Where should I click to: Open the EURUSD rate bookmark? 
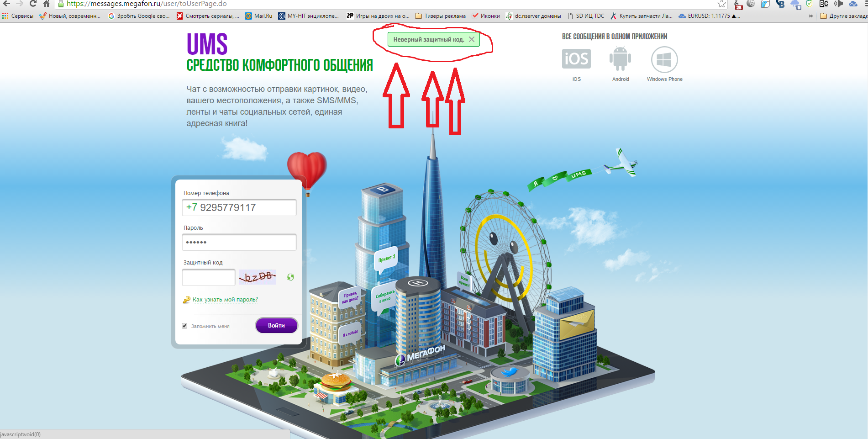tap(709, 16)
